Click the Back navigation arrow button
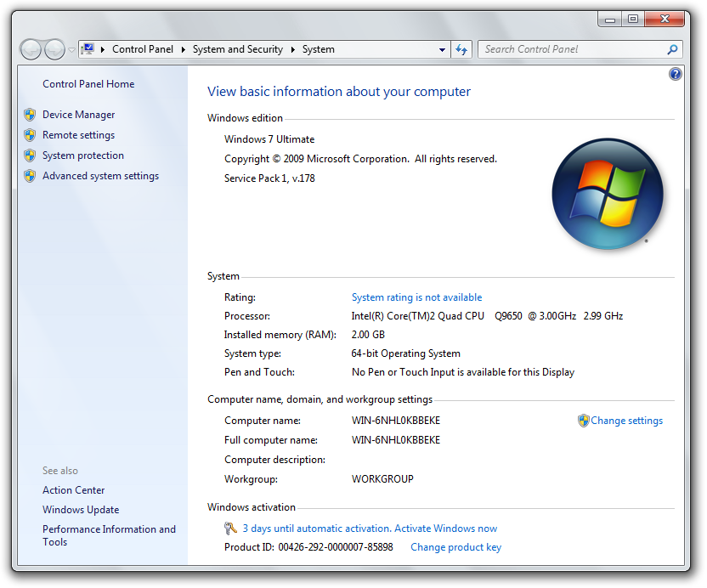Viewport: 707px width, 588px height. click(31, 49)
